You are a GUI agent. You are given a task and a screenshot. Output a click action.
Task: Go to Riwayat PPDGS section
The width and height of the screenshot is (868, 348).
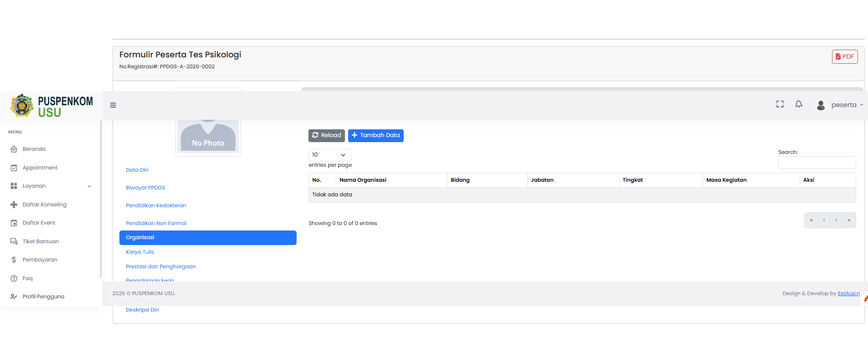pyautogui.click(x=145, y=188)
